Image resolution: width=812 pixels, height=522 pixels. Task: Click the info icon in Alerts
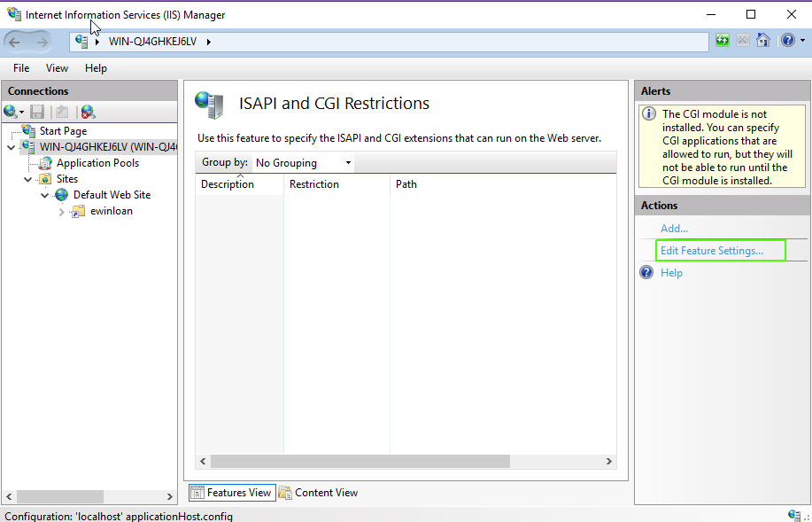[649, 114]
